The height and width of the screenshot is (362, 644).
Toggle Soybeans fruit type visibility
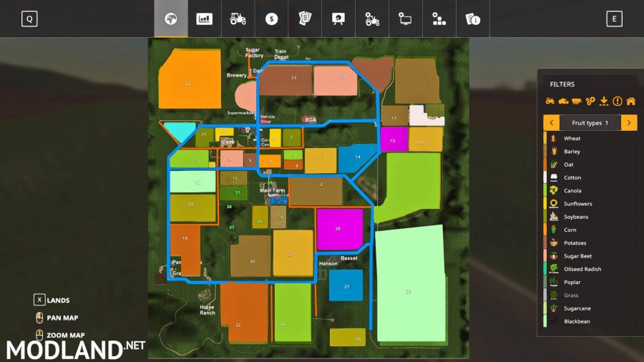click(x=590, y=217)
